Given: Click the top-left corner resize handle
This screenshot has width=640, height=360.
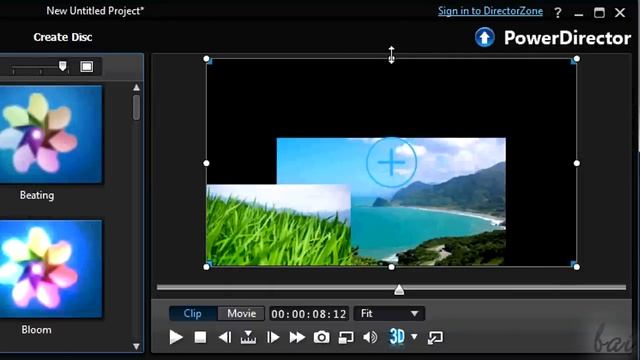Looking at the screenshot, I should pyautogui.click(x=207, y=59).
